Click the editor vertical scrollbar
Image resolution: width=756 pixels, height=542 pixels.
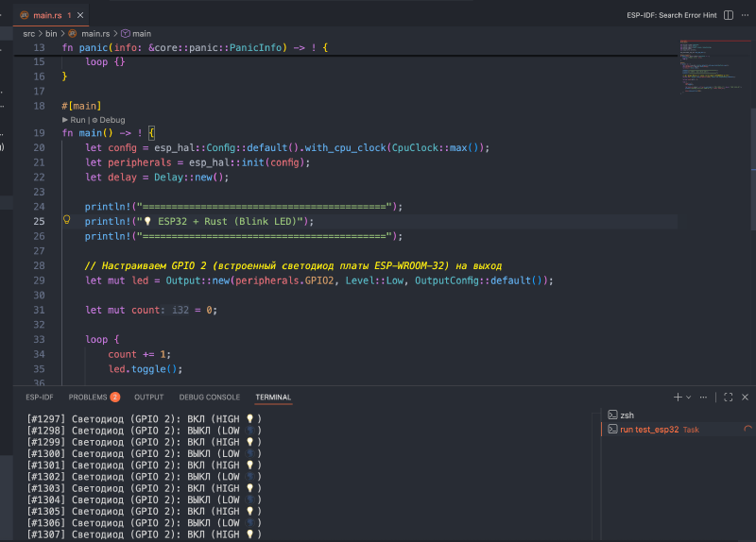point(753,169)
